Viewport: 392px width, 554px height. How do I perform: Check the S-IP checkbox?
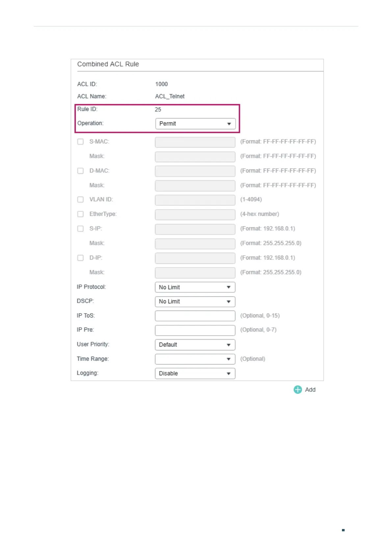tap(80, 229)
